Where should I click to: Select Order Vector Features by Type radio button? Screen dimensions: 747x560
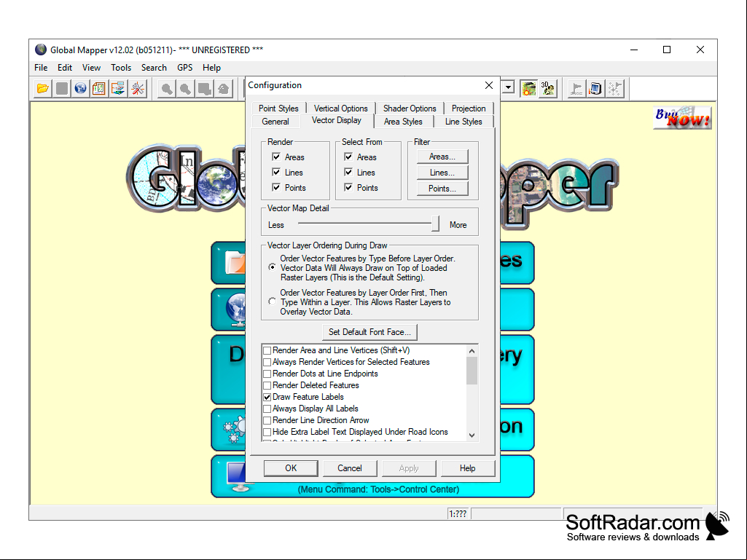click(272, 267)
